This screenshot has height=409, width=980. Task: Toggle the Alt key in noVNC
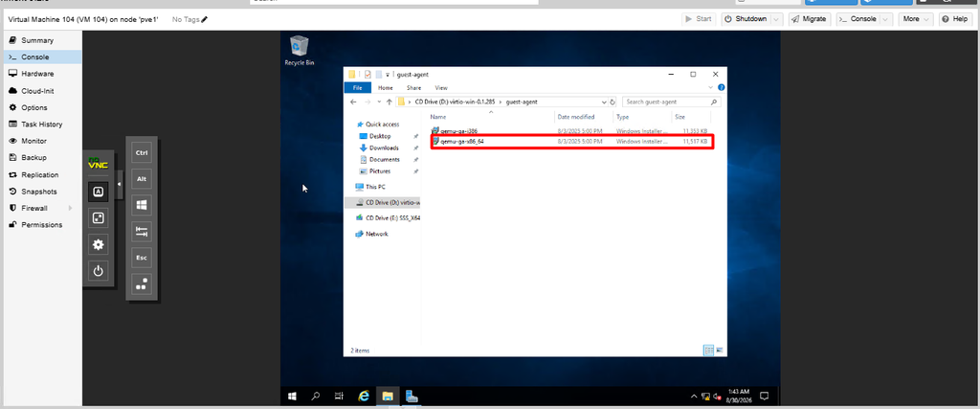tap(142, 179)
